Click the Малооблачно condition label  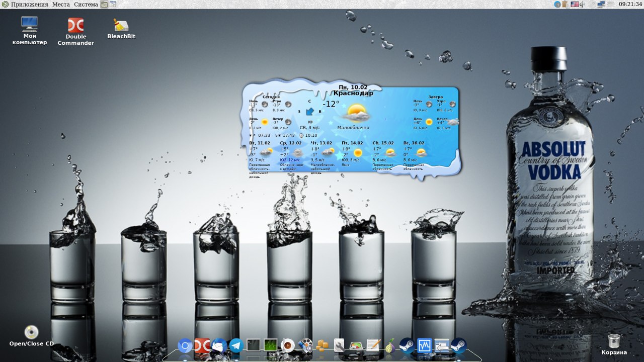point(353,128)
